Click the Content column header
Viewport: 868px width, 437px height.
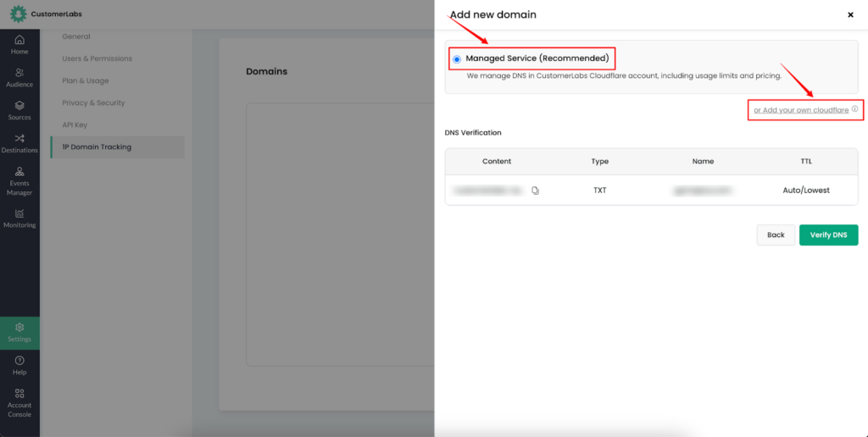(x=497, y=162)
